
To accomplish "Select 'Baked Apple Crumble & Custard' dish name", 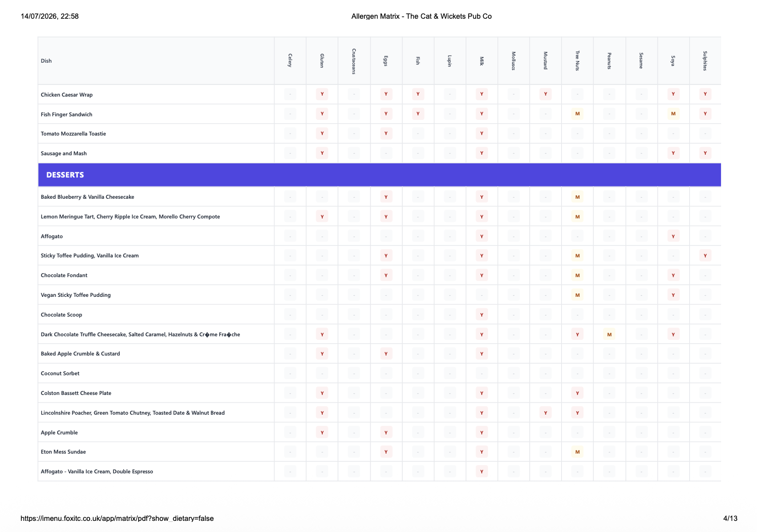I will pyautogui.click(x=80, y=353).
